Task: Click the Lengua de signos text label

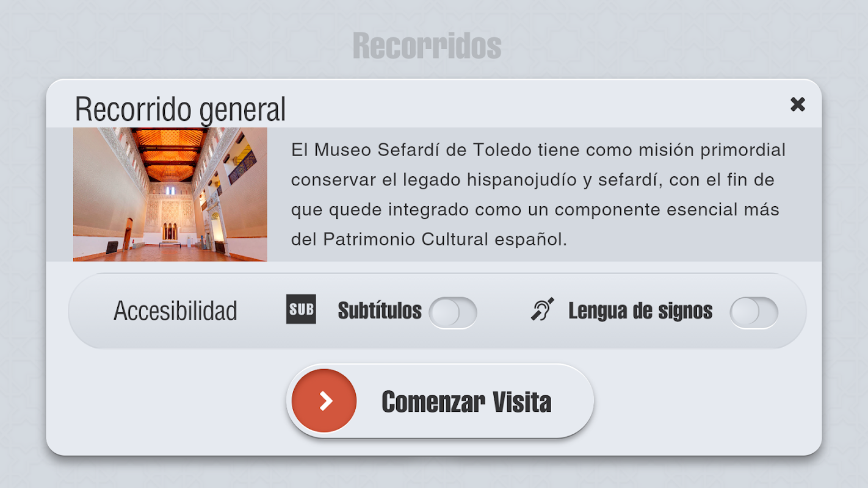Action: (640, 310)
